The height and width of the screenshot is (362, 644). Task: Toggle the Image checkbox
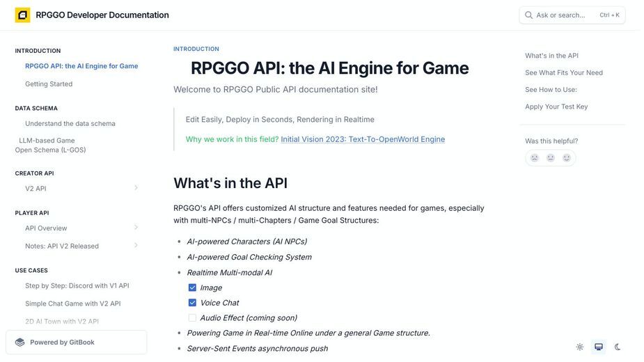coord(192,288)
